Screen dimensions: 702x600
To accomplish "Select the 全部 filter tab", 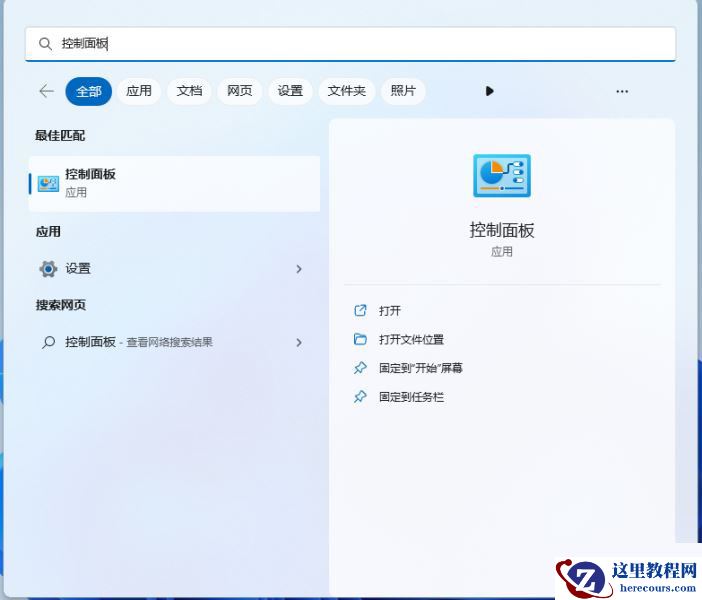I will click(89, 91).
